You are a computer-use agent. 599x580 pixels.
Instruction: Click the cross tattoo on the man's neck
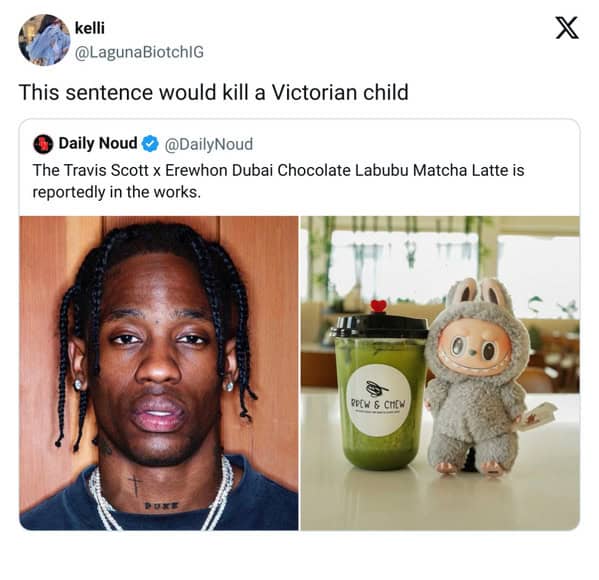click(134, 486)
